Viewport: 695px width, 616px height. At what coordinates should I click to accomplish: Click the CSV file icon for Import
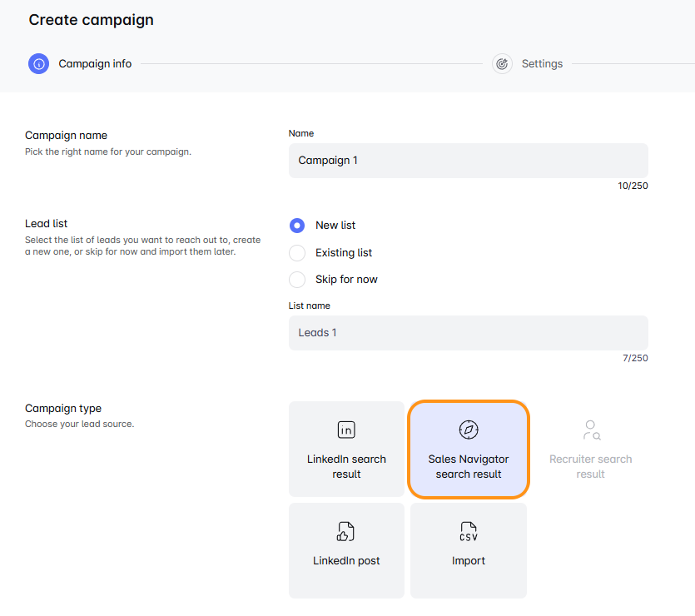coord(469,531)
